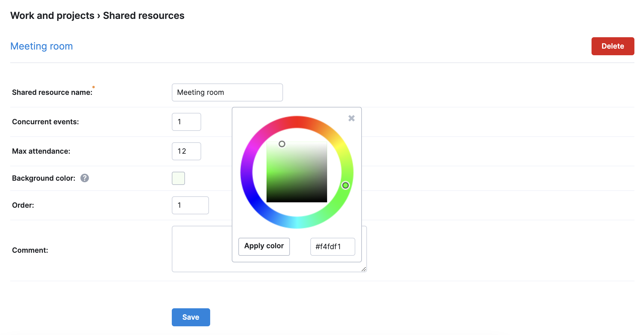
Task: Click the Comment textarea resize handle
Action: pyautogui.click(x=364, y=269)
